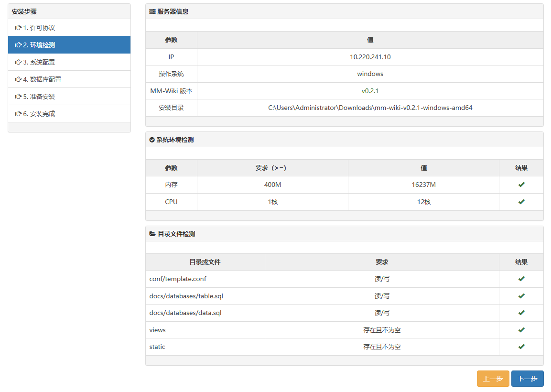The width and height of the screenshot is (551, 392).
Task: Click the green checkmark in the CPU row
Action: tap(521, 202)
